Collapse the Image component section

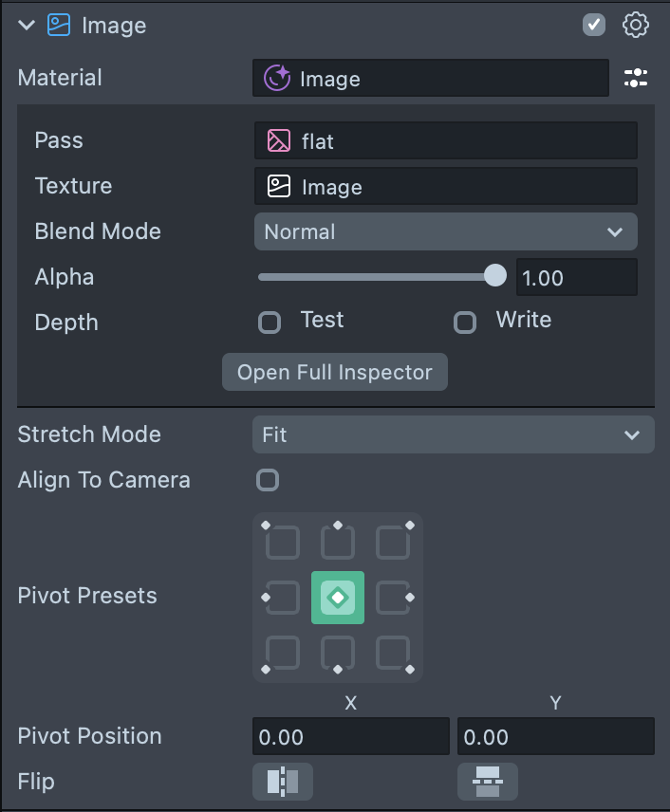coord(27,26)
